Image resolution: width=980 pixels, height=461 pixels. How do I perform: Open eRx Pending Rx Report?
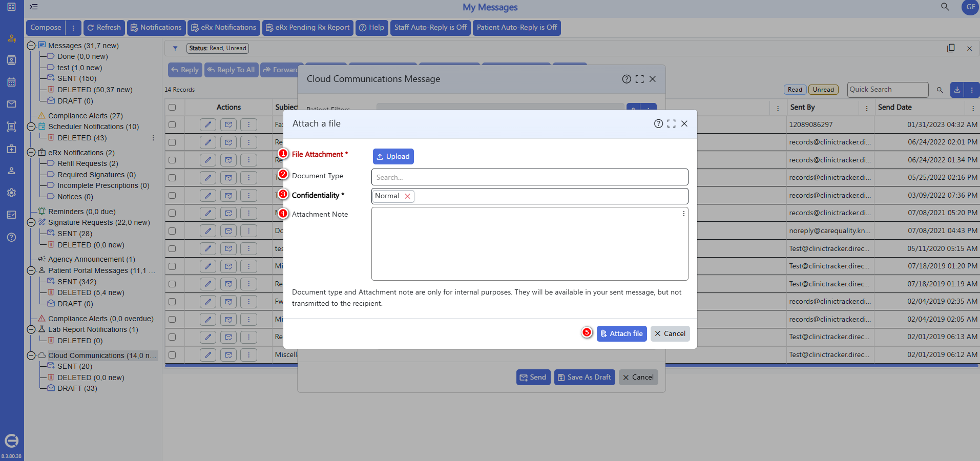point(307,28)
